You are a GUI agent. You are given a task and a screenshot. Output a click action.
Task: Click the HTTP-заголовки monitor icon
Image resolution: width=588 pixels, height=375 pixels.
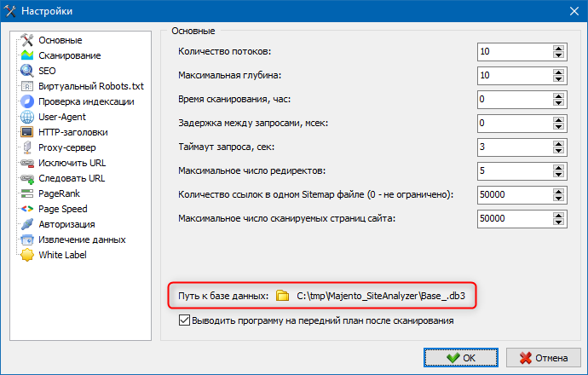point(27,132)
